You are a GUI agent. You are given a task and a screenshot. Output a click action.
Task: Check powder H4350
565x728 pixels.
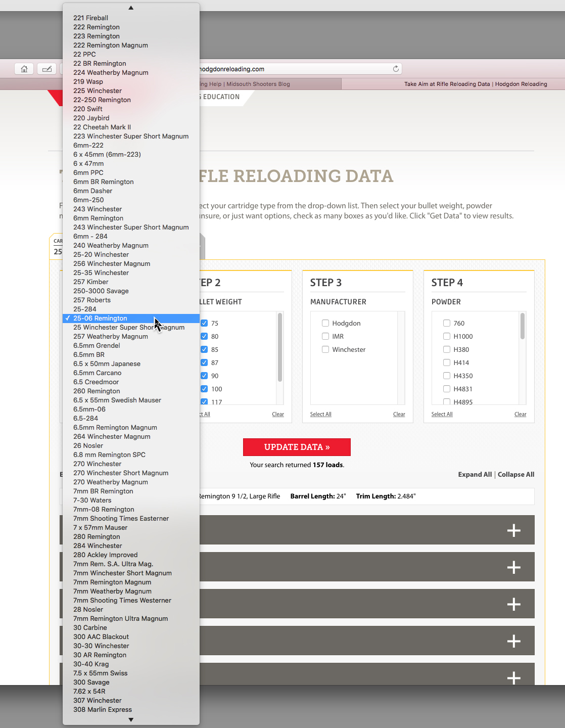tap(447, 376)
